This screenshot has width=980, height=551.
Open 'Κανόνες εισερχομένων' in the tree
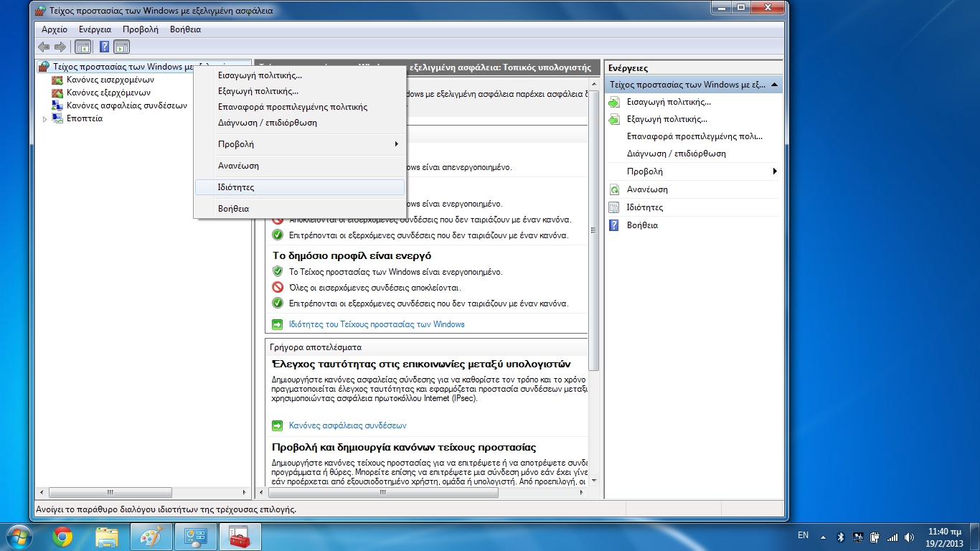pos(110,80)
